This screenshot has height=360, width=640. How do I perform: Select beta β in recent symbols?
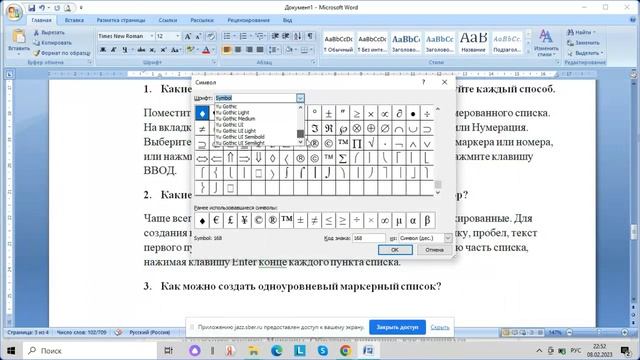point(427,220)
